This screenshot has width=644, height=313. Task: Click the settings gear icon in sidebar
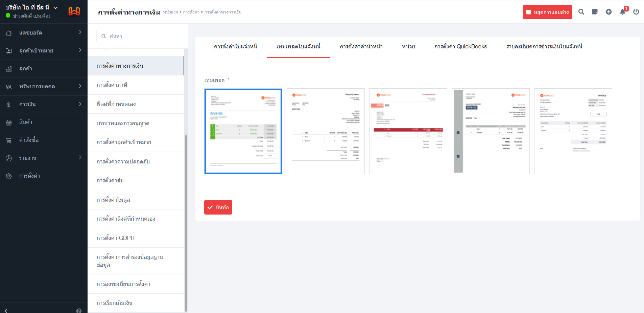tap(9, 176)
